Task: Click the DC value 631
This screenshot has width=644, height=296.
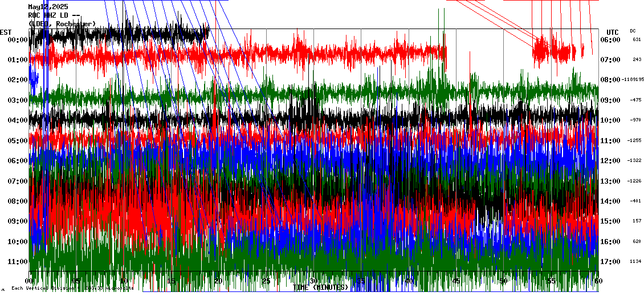Action: pyautogui.click(x=637, y=40)
